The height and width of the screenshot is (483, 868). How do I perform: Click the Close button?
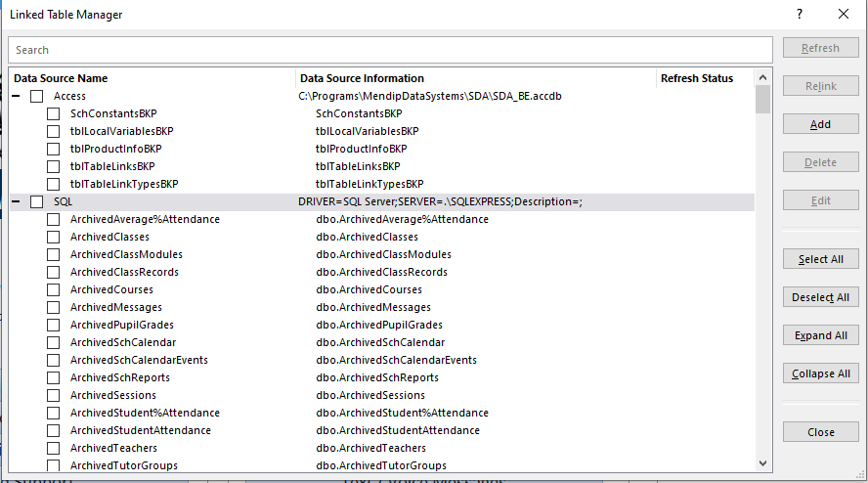click(820, 432)
